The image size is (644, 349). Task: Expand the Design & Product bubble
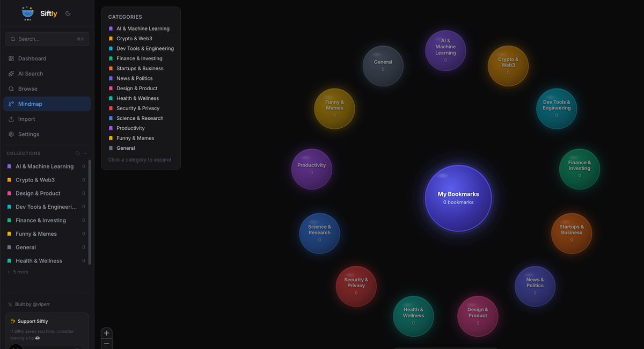click(478, 316)
